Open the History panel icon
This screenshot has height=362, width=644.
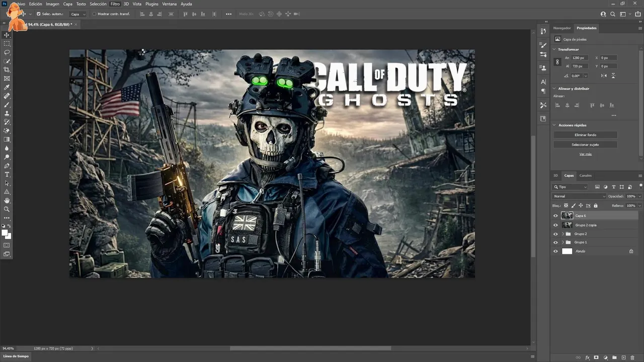(x=543, y=31)
